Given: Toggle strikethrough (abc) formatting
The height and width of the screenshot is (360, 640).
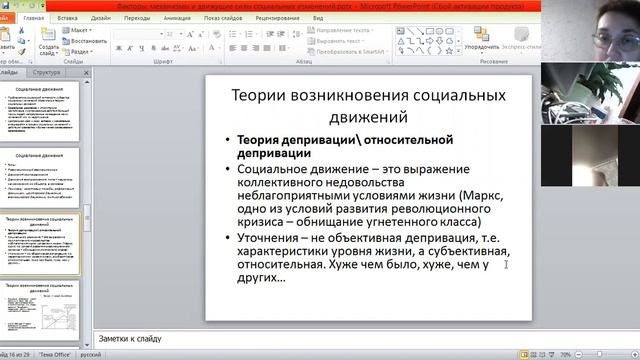Looking at the screenshot, I should 165,48.
